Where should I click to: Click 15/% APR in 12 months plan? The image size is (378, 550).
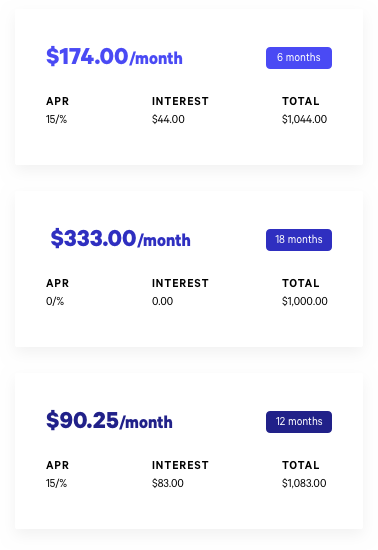tap(56, 483)
